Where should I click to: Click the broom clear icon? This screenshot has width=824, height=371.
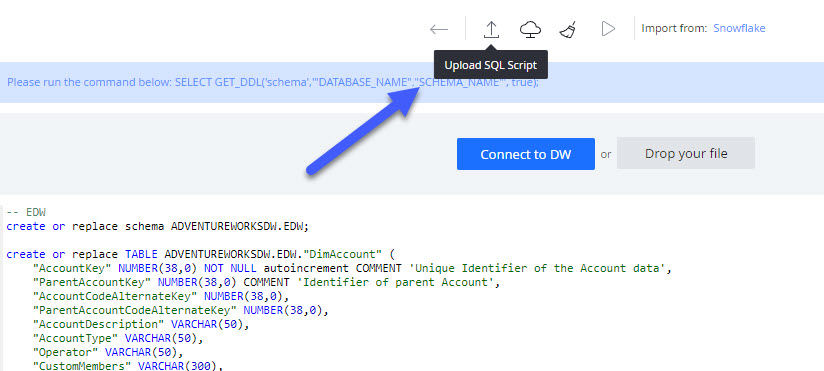pyautogui.click(x=568, y=29)
